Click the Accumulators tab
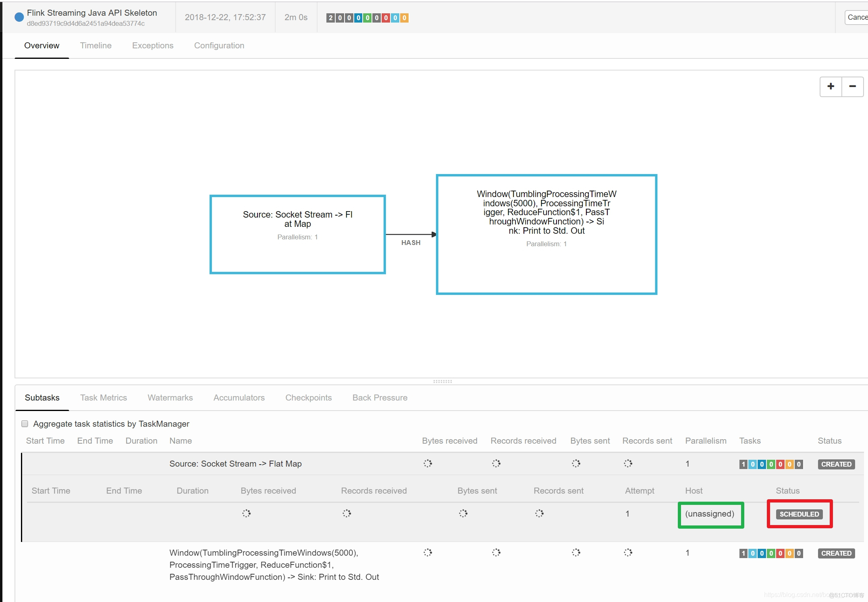 [x=238, y=397]
